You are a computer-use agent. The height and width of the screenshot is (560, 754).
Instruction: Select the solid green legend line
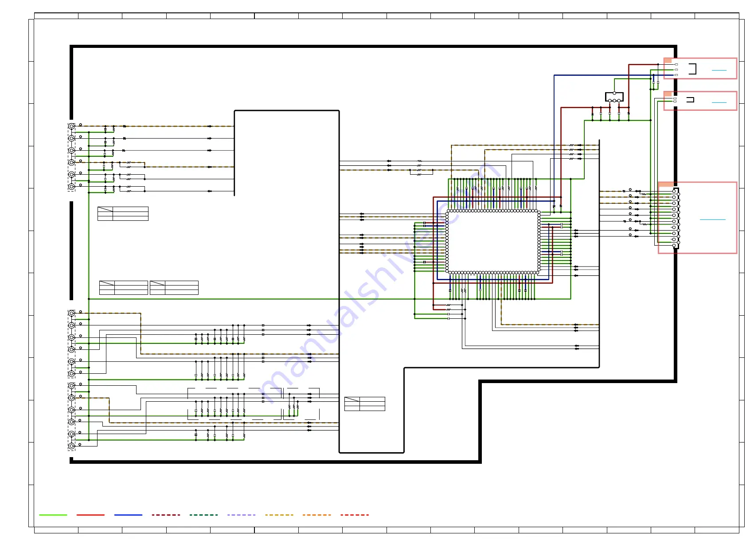[x=53, y=515]
